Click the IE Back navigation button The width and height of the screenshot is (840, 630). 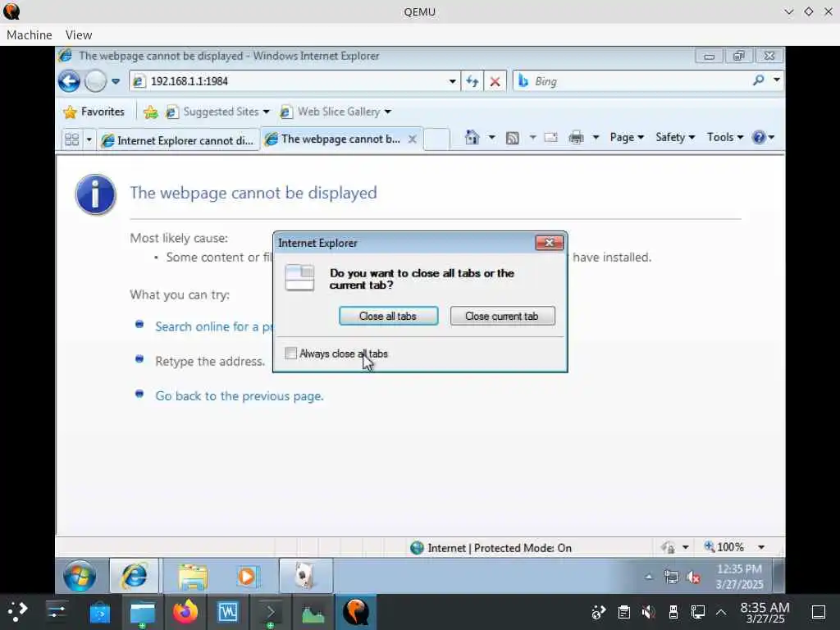coord(69,81)
